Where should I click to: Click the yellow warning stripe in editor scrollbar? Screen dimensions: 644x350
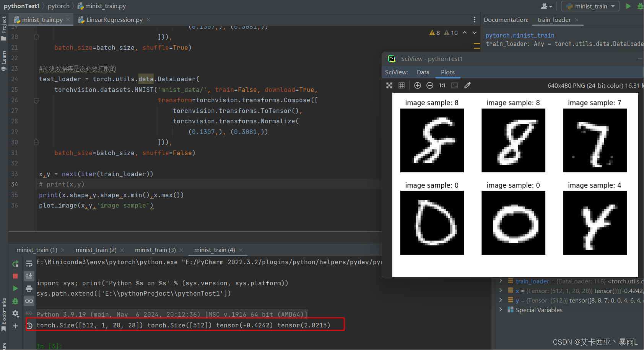pos(477,46)
